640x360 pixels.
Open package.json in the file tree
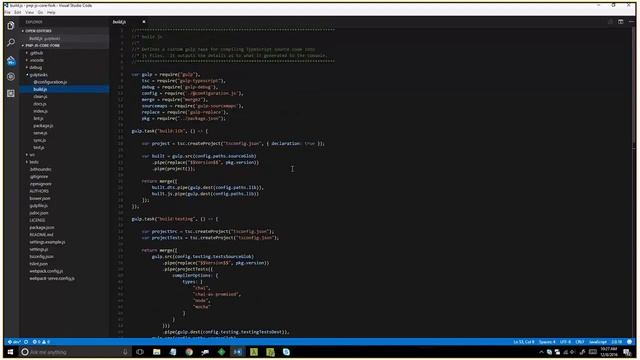(x=42, y=228)
